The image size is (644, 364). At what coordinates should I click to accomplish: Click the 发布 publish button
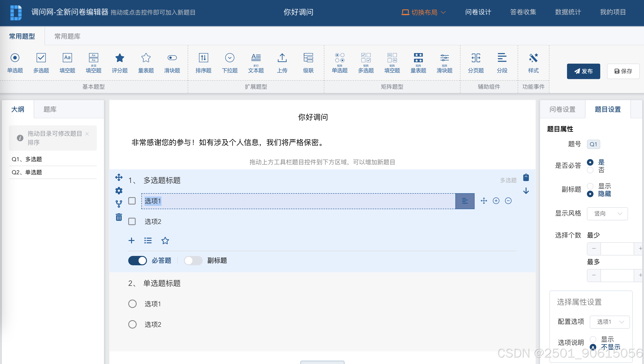click(x=583, y=71)
